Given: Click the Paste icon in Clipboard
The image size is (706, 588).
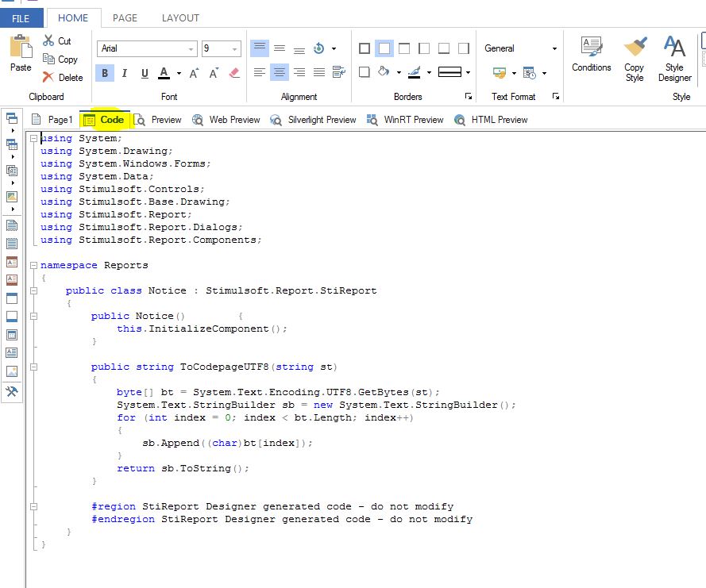Looking at the screenshot, I should point(21,53).
